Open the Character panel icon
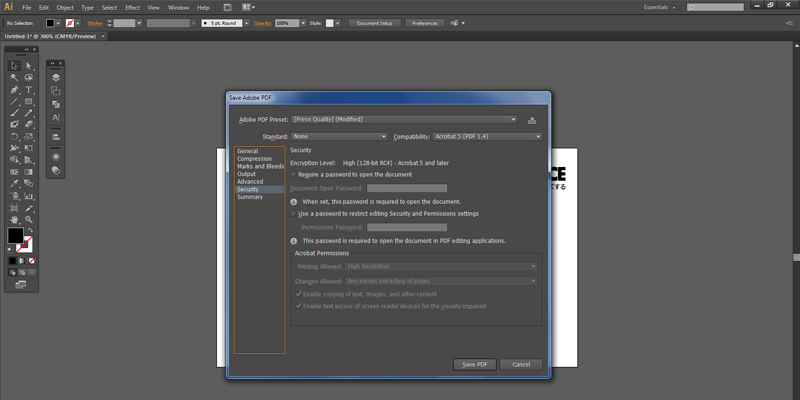 [56, 117]
